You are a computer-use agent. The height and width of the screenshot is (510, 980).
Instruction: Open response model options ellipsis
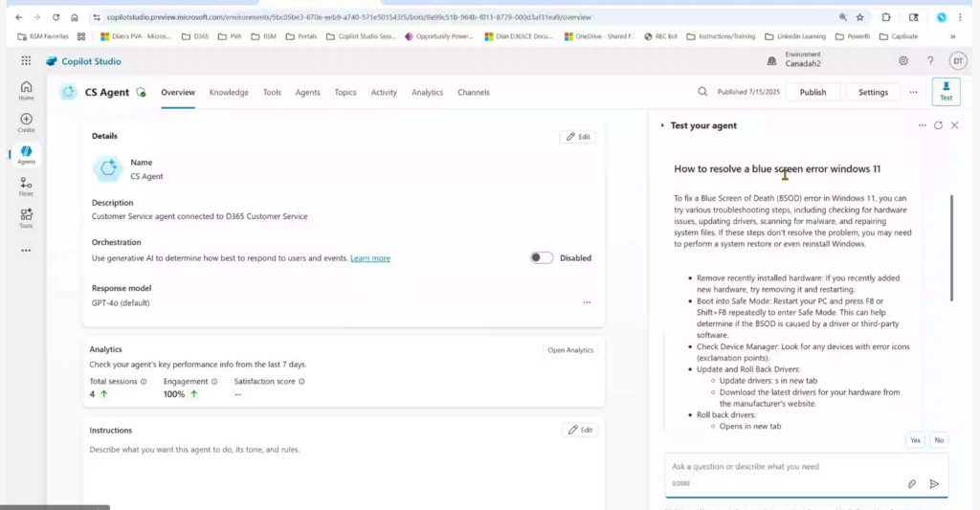(x=587, y=302)
